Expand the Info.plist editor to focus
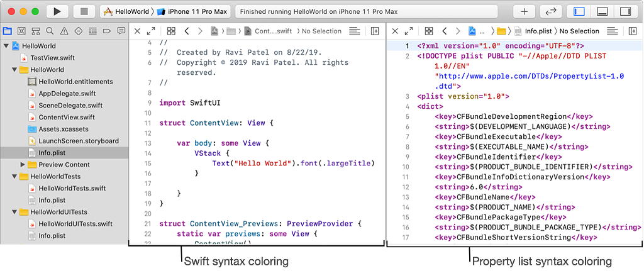The width and height of the screenshot is (644, 271). (x=409, y=31)
